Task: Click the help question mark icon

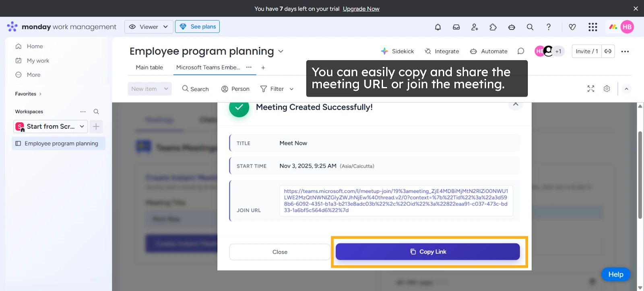Action: pyautogui.click(x=549, y=27)
